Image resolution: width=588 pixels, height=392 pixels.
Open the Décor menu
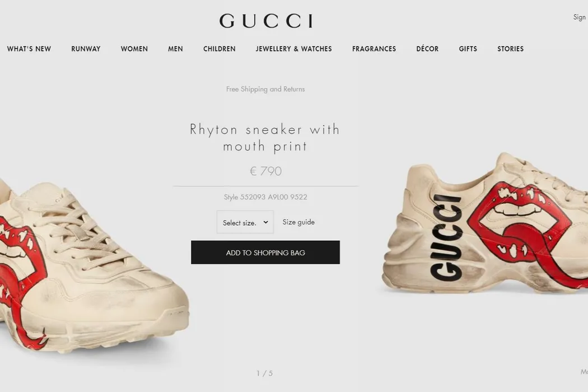[x=427, y=49]
